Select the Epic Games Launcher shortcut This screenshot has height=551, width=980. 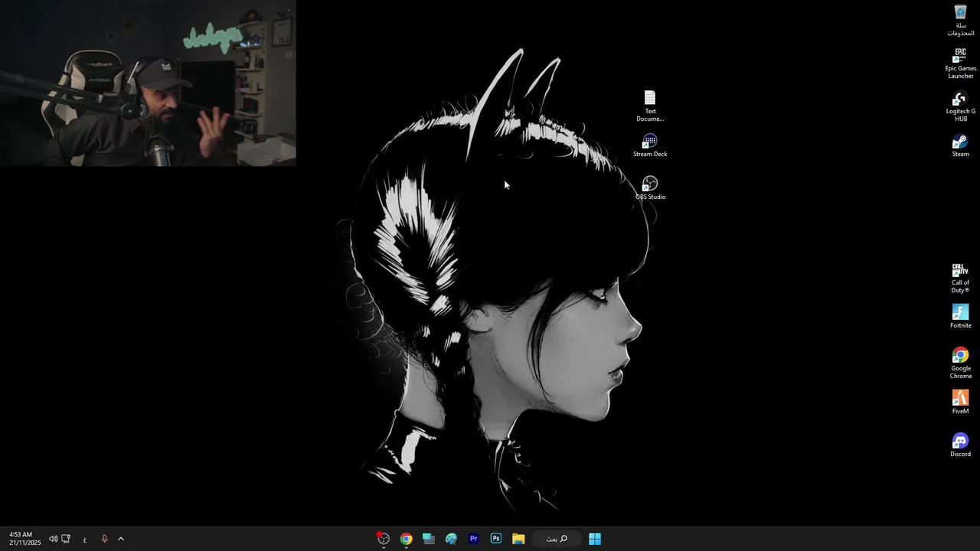(x=960, y=64)
